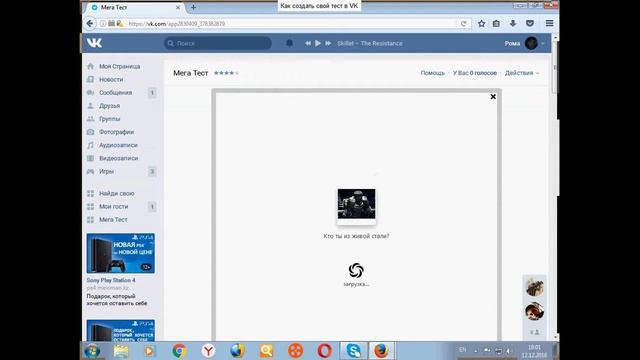Click the Аудиозаписи music note icon

91,145
